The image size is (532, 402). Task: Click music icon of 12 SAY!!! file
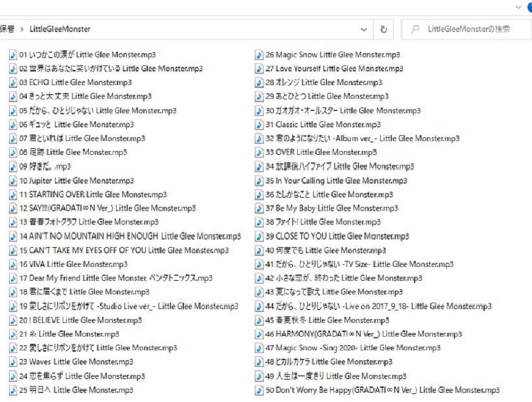[x=13, y=208]
